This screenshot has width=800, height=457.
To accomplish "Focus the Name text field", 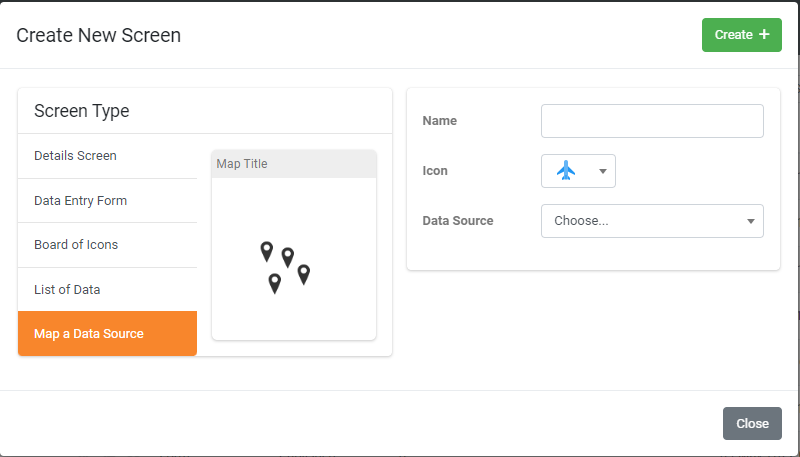I will pyautogui.click(x=652, y=121).
